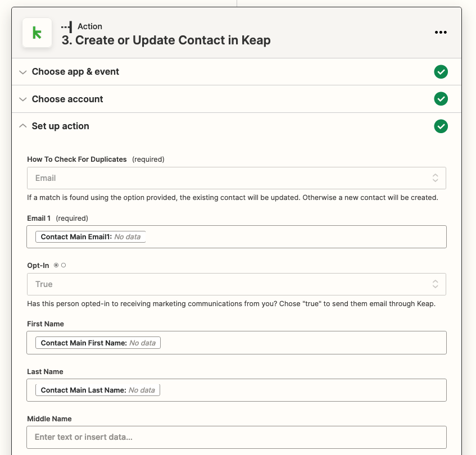Image resolution: width=476 pixels, height=455 pixels.
Task: Click the stepper arrows in the Opt-In True field
Action: 436,284
